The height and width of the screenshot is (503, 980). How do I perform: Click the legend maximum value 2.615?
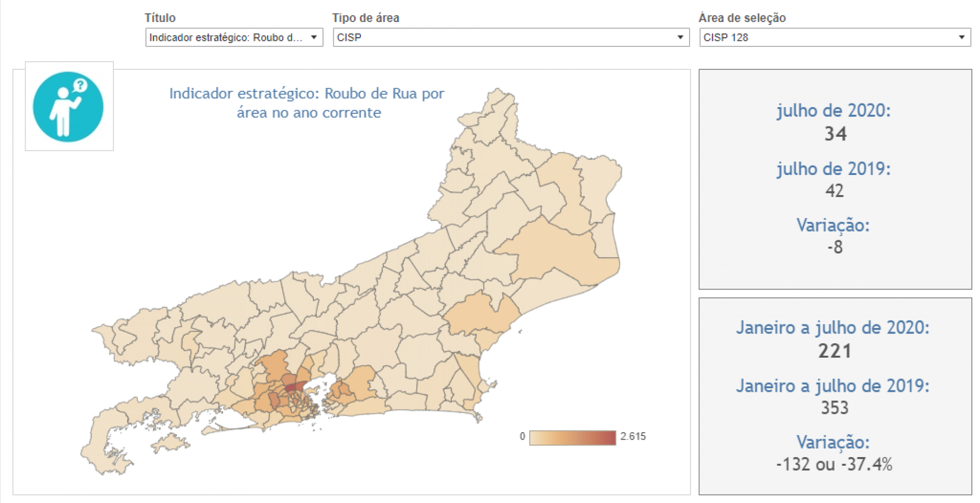tap(633, 437)
